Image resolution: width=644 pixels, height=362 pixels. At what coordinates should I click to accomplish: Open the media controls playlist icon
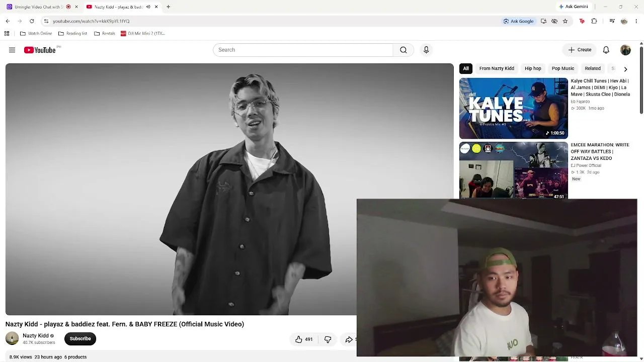coord(612,21)
